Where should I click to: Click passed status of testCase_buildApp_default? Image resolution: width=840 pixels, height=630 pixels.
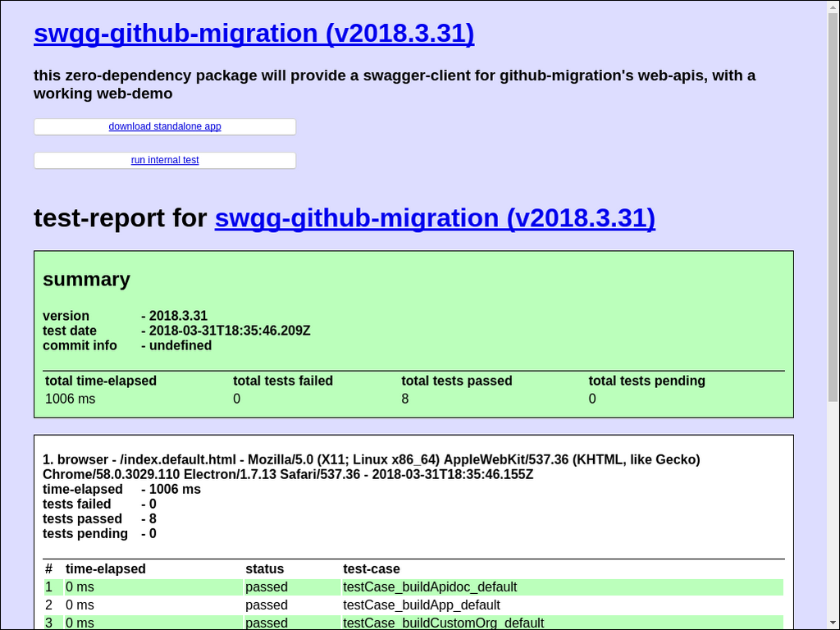pyautogui.click(x=267, y=605)
